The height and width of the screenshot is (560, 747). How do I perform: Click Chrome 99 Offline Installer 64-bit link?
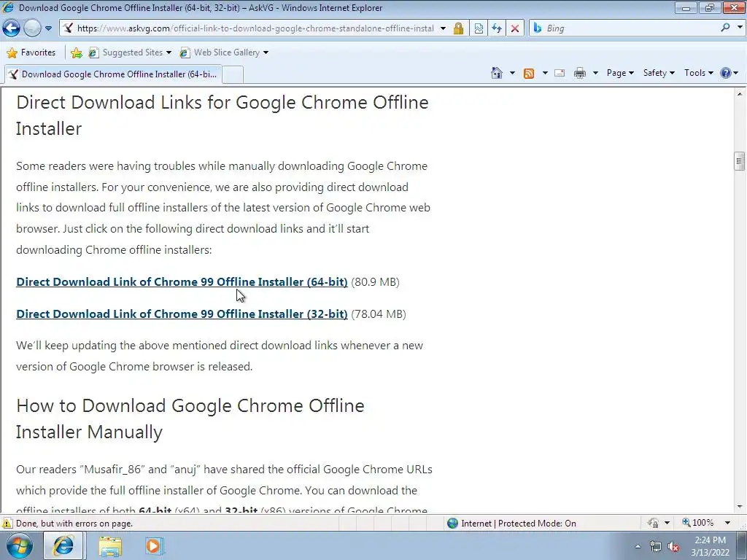coord(182,282)
